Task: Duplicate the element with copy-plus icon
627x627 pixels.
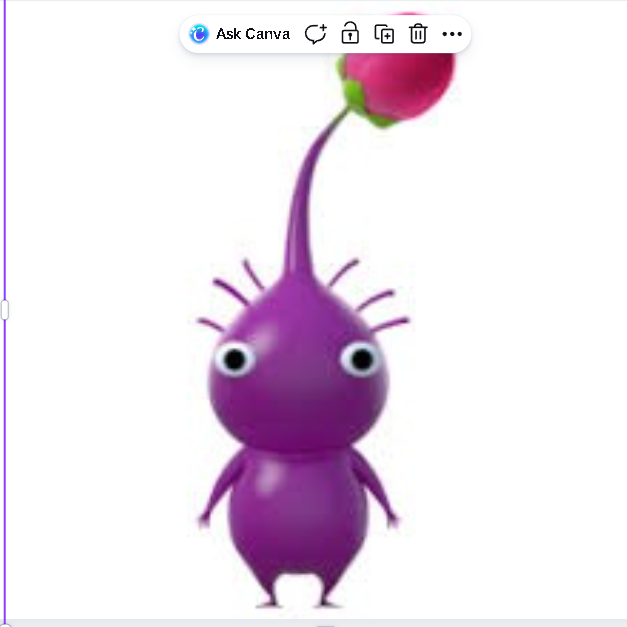Action: point(384,34)
